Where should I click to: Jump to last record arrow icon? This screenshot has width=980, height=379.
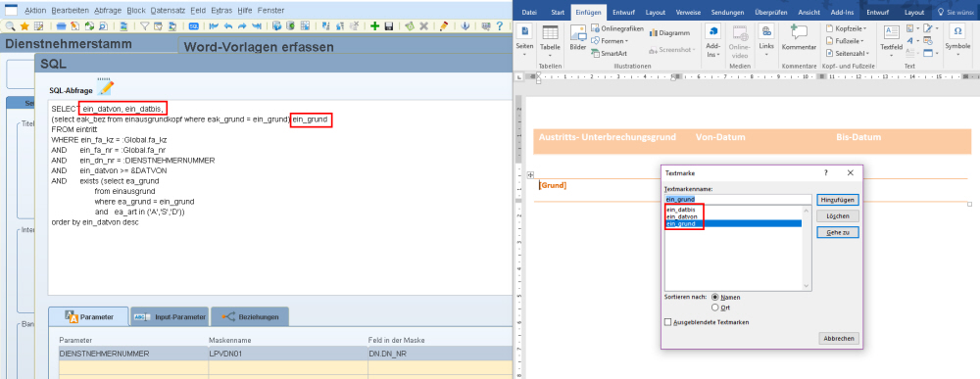256,26
